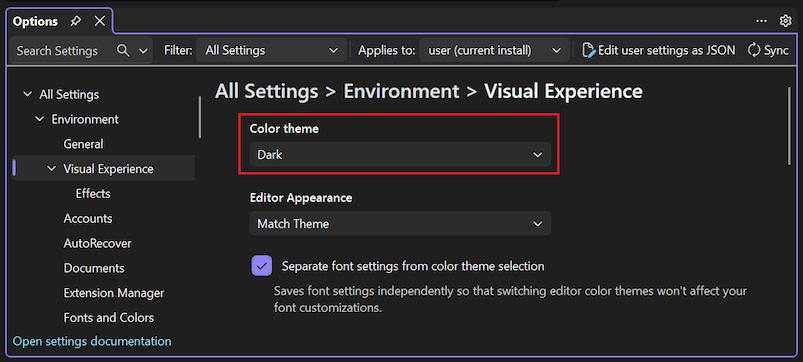The image size is (803, 362).
Task: Click the magnifier search icon
Action: point(123,50)
